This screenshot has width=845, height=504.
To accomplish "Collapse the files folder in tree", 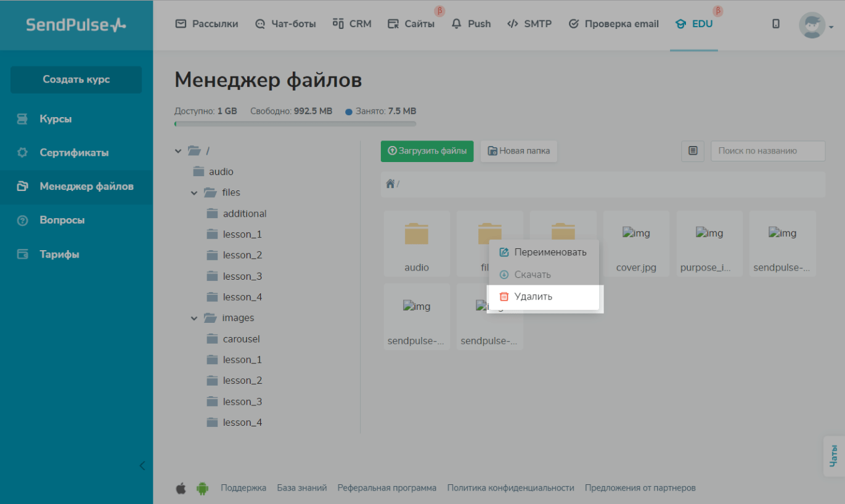I will coord(194,193).
